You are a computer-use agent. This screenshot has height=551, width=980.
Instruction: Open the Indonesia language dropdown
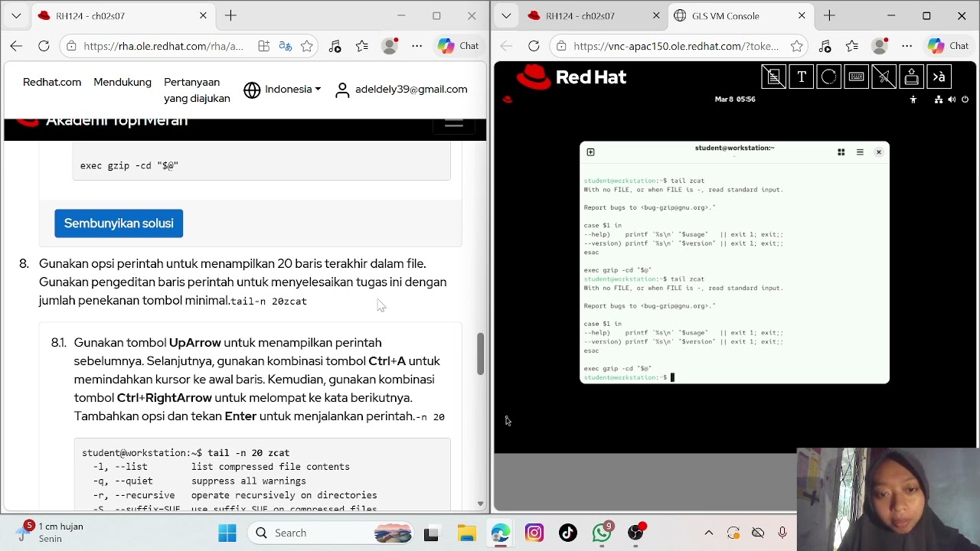(282, 90)
